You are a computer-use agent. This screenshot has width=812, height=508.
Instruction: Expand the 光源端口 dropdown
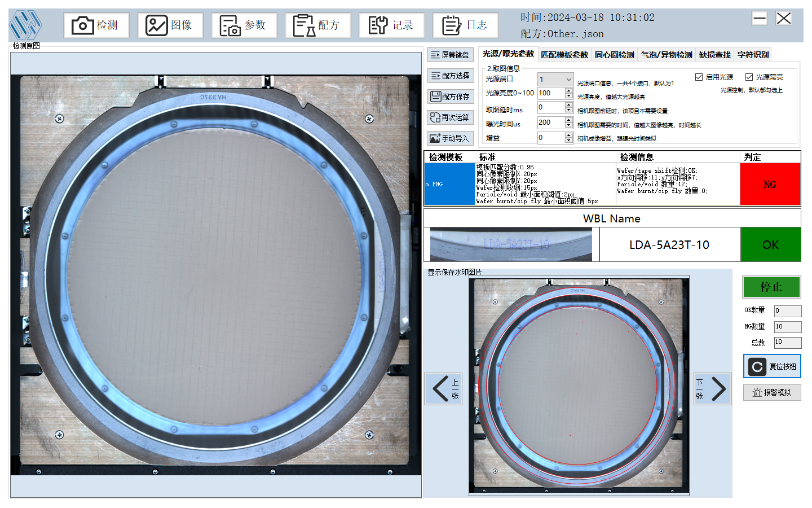point(568,80)
